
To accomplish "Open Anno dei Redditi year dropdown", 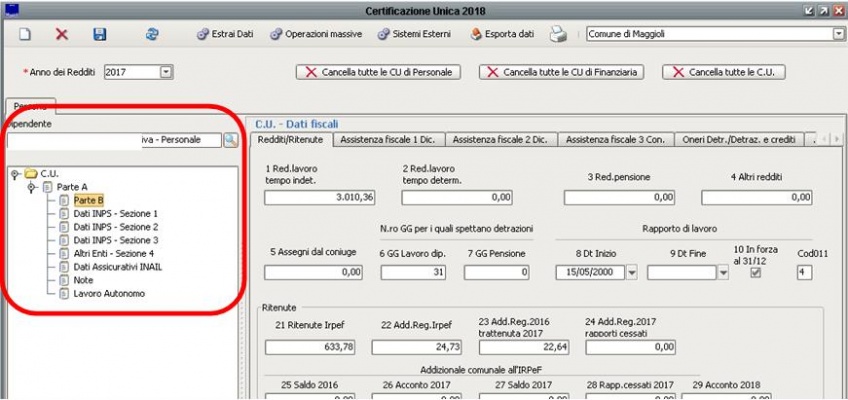I will coord(165,71).
